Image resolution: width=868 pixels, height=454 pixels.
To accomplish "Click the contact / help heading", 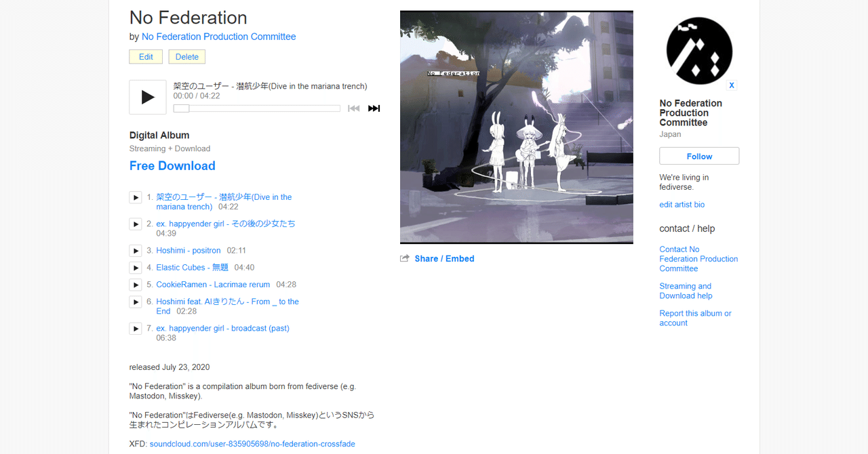I will [x=687, y=229].
